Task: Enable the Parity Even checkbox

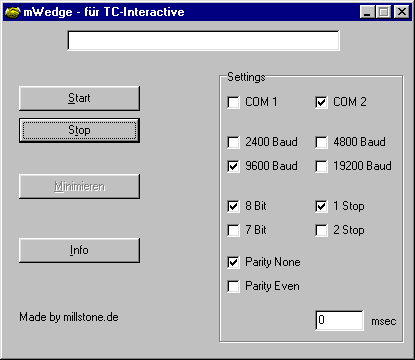Action: (x=233, y=286)
